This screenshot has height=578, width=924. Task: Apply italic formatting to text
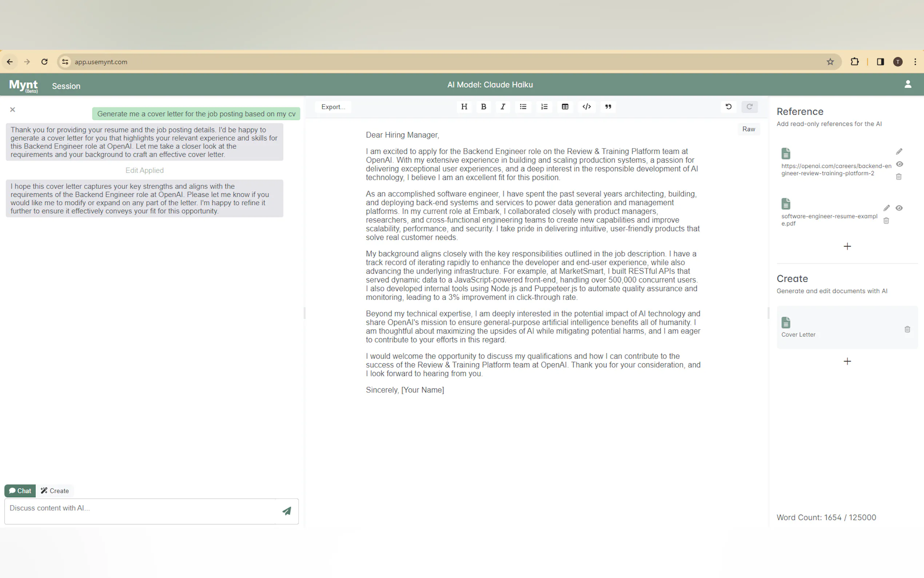[x=503, y=107]
